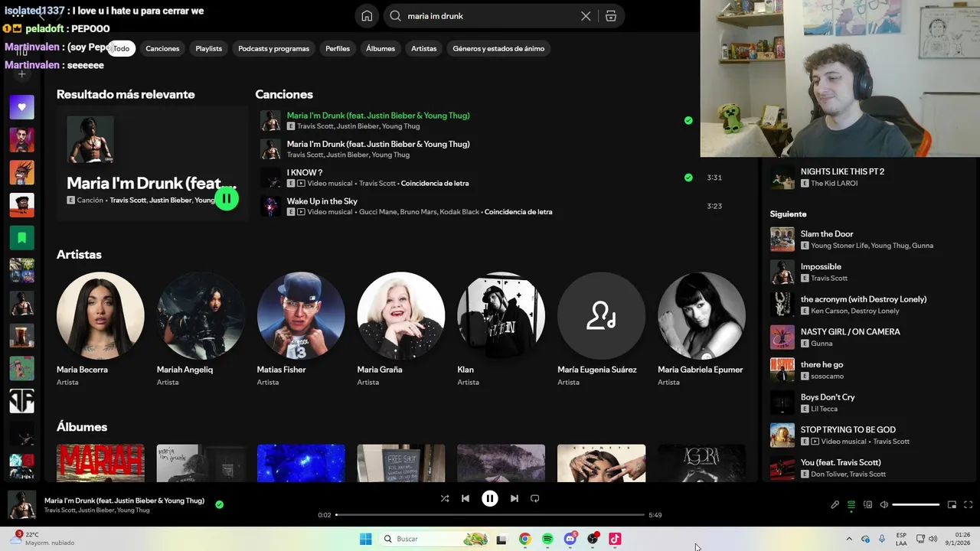The image size is (980, 551).
Task: Select the Álbumes filter tab
Action: (x=381, y=48)
